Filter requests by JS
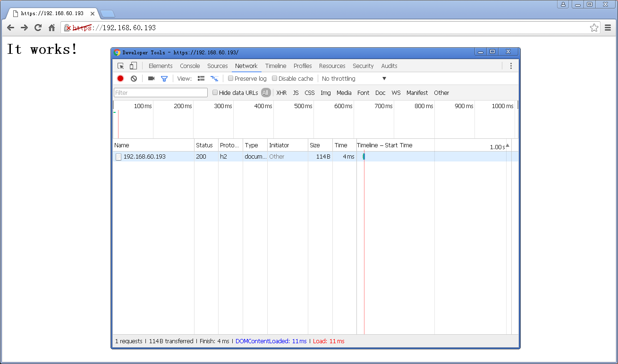The image size is (618, 364). (296, 93)
